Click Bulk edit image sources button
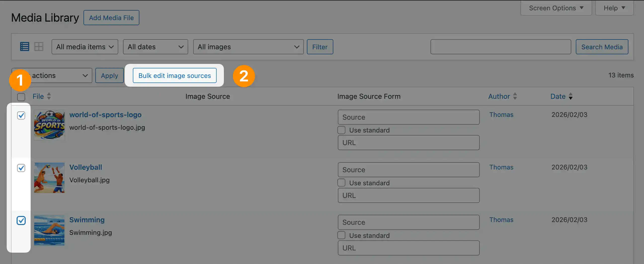 175,76
